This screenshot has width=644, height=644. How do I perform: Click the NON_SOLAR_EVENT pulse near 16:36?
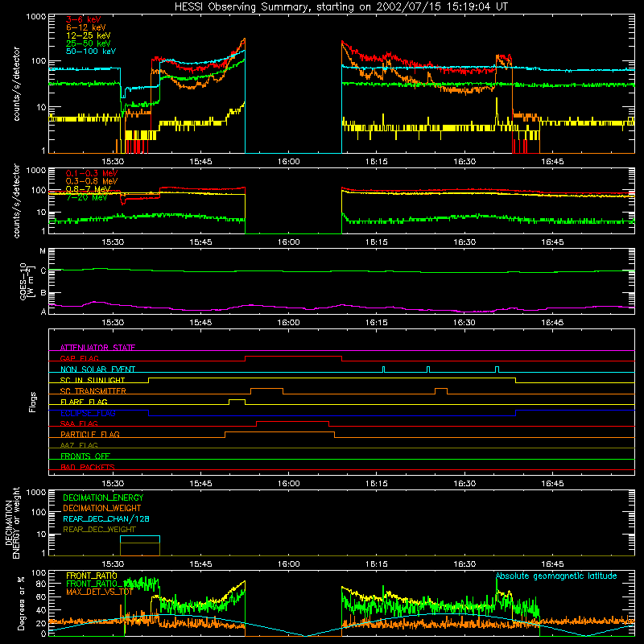click(x=497, y=369)
